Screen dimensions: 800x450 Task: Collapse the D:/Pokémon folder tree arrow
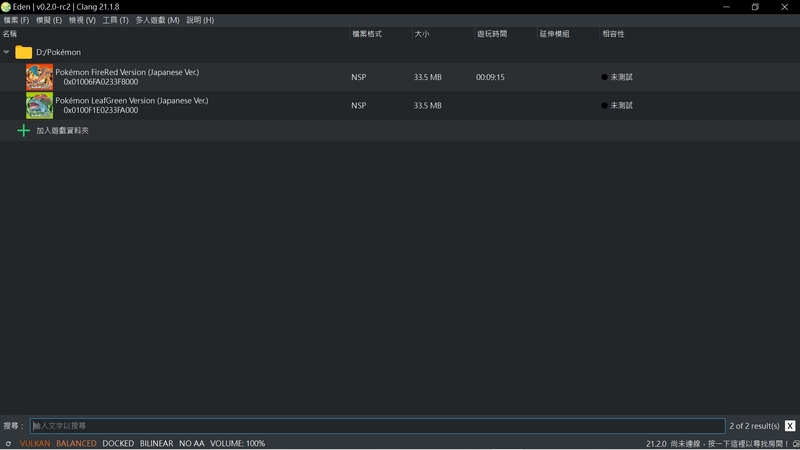6,52
